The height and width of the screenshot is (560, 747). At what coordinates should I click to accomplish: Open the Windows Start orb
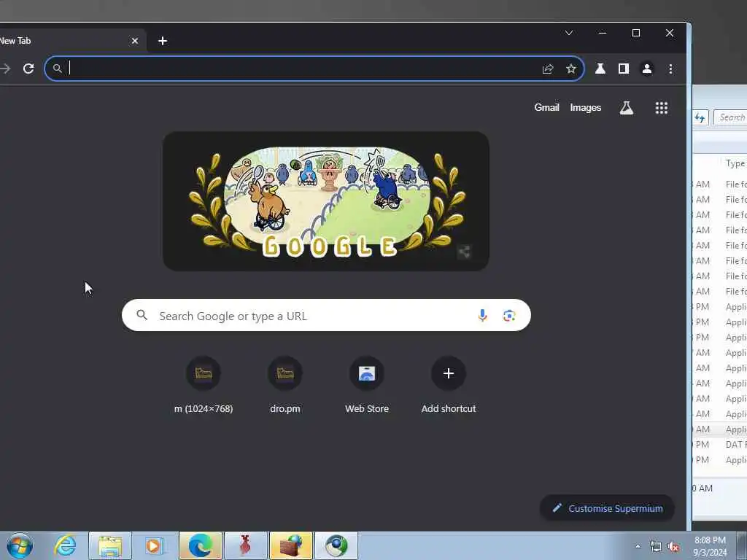pyautogui.click(x=20, y=545)
